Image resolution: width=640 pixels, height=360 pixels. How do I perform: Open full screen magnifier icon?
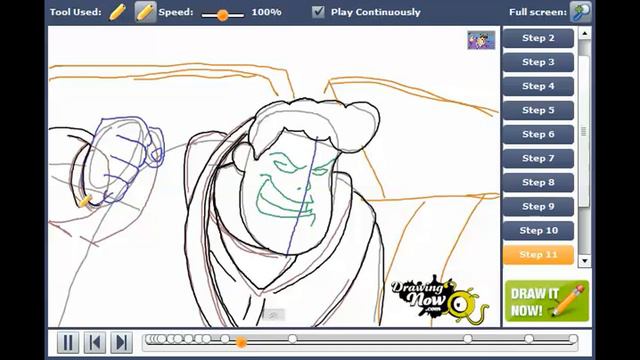tap(580, 12)
